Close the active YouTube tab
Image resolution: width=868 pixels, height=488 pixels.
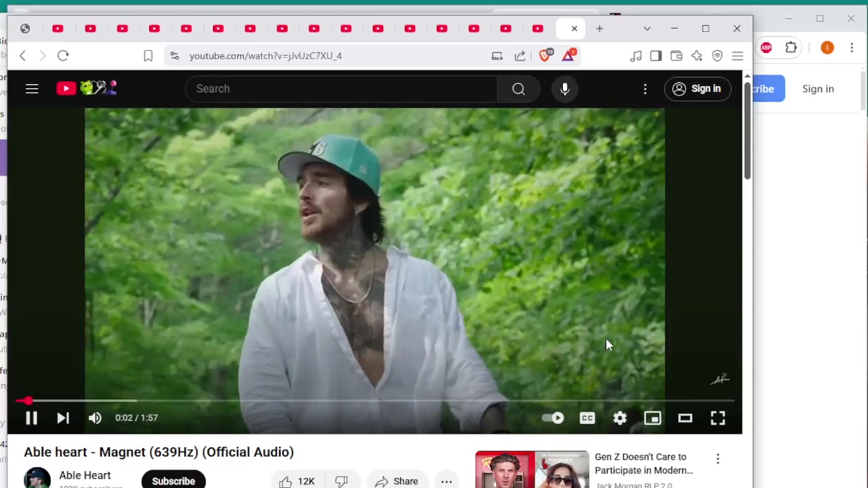click(x=574, y=28)
